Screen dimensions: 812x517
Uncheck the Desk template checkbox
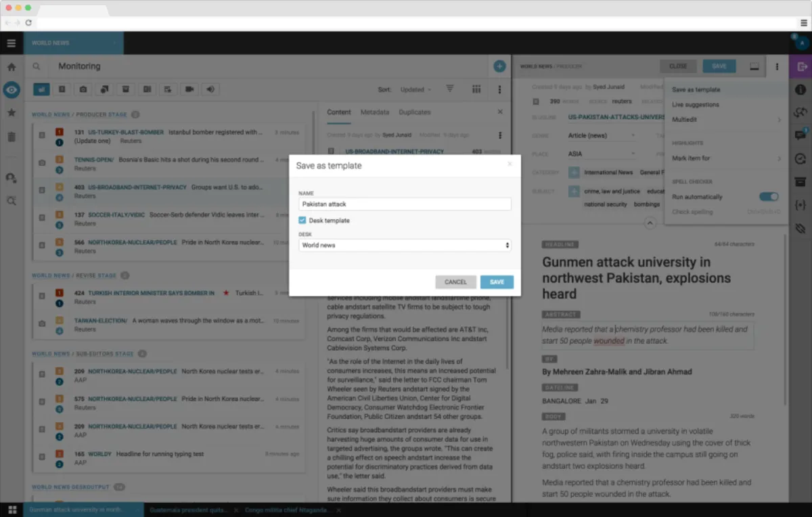(301, 220)
